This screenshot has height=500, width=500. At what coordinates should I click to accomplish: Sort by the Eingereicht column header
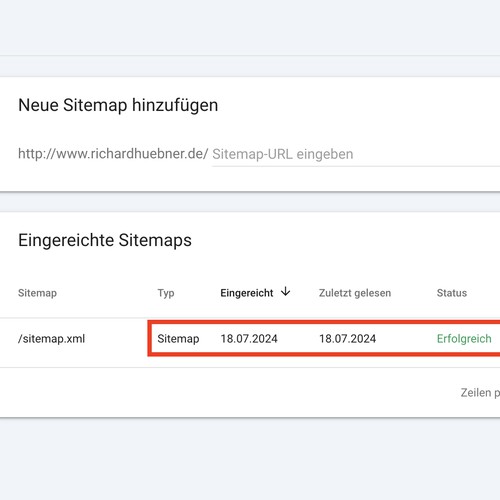[x=247, y=293]
